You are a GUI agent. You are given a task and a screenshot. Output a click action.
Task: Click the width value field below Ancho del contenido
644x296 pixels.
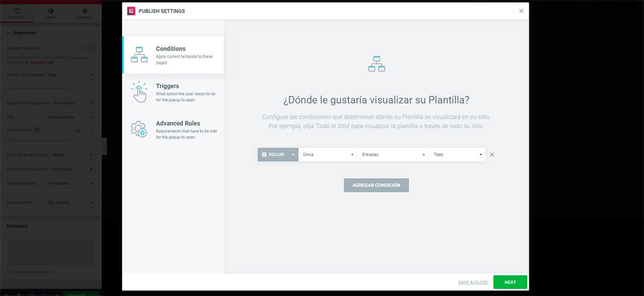(85, 89)
